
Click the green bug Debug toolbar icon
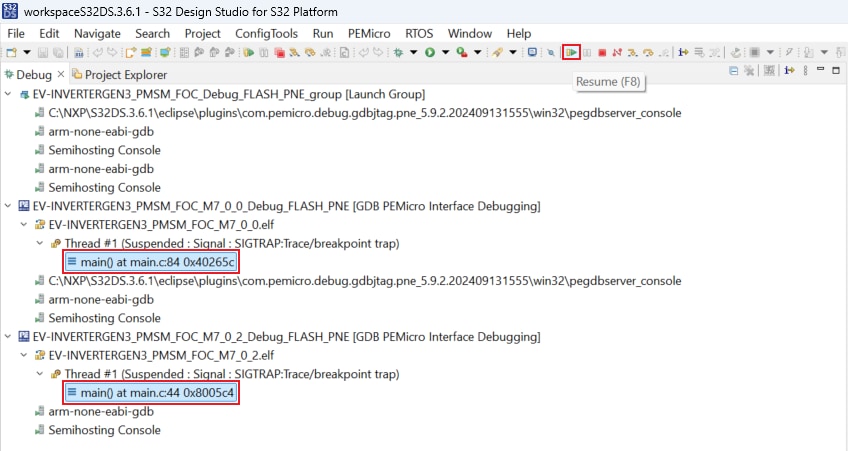tap(399, 52)
